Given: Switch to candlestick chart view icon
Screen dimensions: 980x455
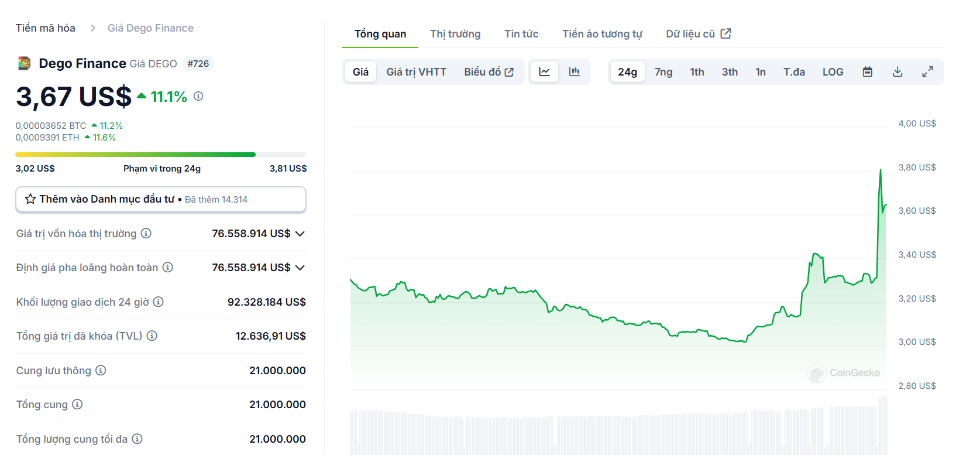Looking at the screenshot, I should tap(575, 72).
